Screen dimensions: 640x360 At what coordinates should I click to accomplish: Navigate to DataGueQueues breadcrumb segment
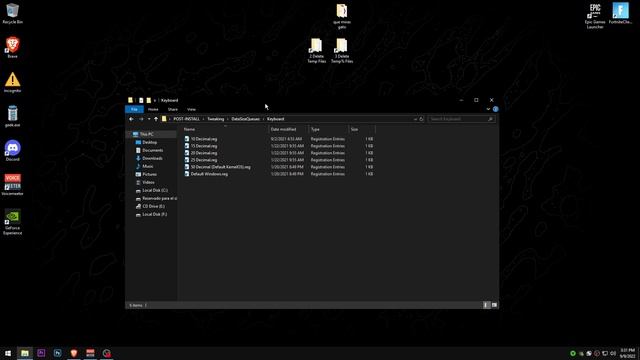click(245, 119)
